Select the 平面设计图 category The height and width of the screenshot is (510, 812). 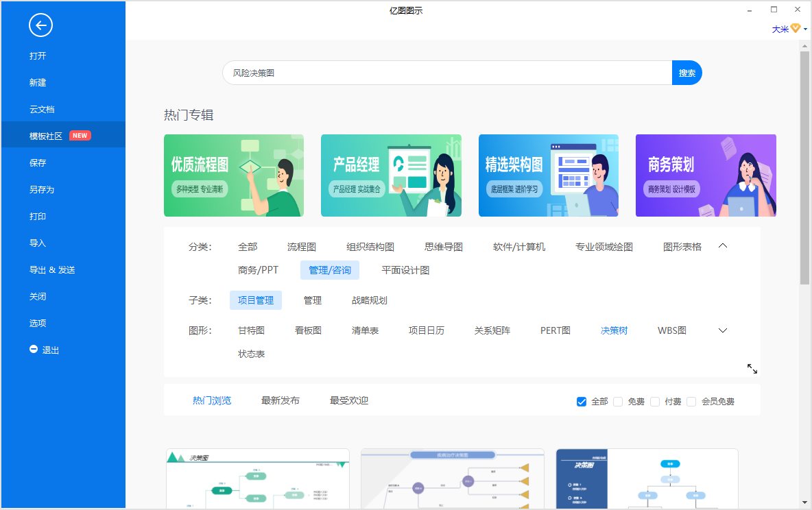405,270
